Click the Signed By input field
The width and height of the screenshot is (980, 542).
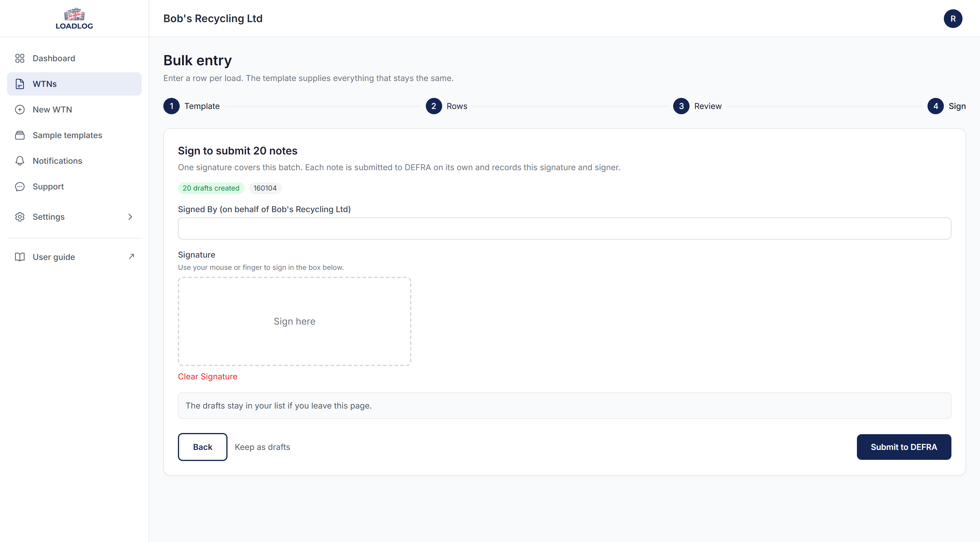click(565, 228)
